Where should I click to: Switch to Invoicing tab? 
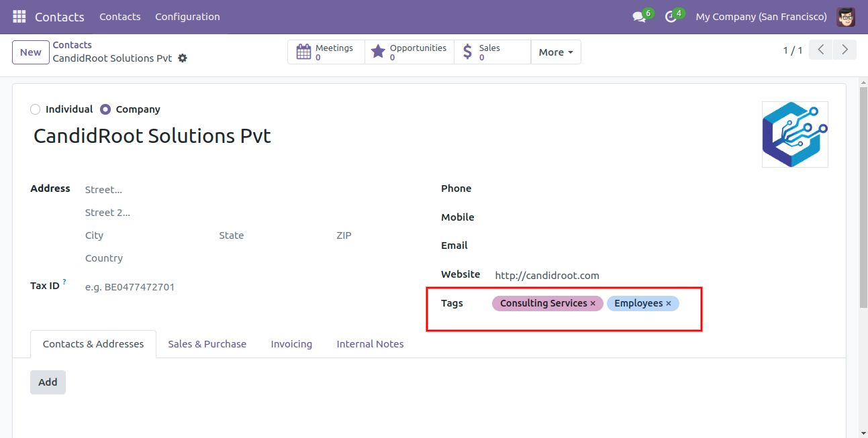pos(291,344)
